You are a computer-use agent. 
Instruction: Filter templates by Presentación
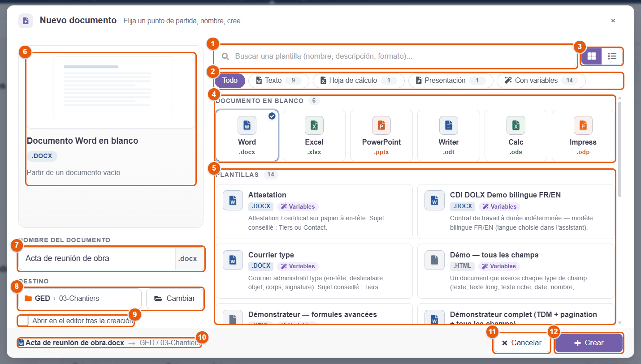tap(451, 81)
